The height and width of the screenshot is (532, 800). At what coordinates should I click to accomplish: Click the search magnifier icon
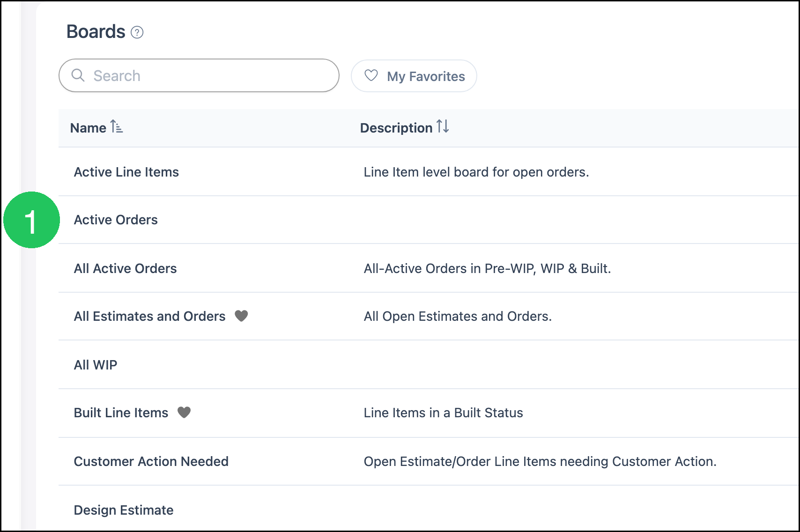[78, 75]
